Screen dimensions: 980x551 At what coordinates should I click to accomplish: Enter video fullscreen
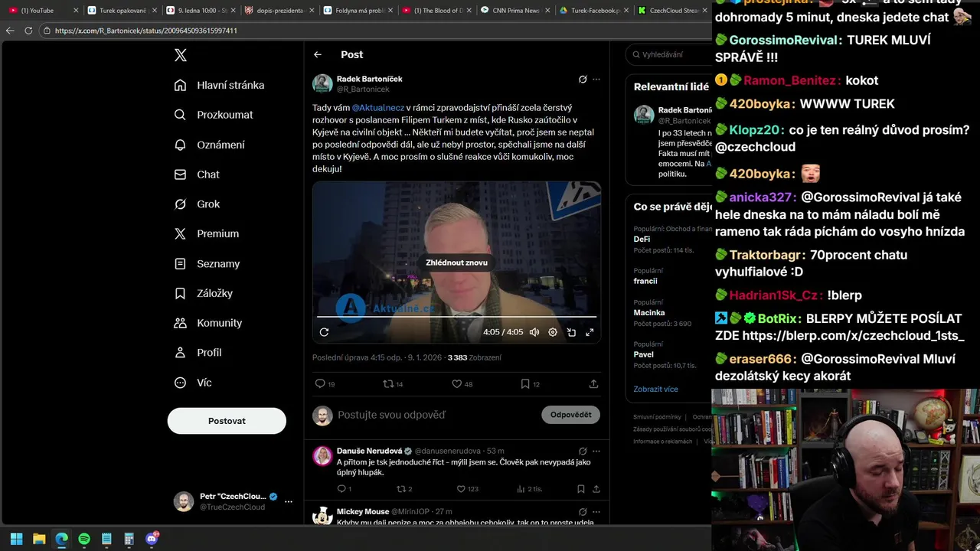point(590,332)
